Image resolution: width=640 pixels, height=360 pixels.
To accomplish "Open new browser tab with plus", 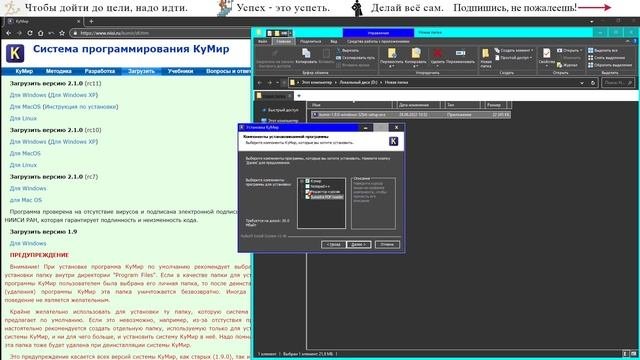I will click(x=91, y=21).
